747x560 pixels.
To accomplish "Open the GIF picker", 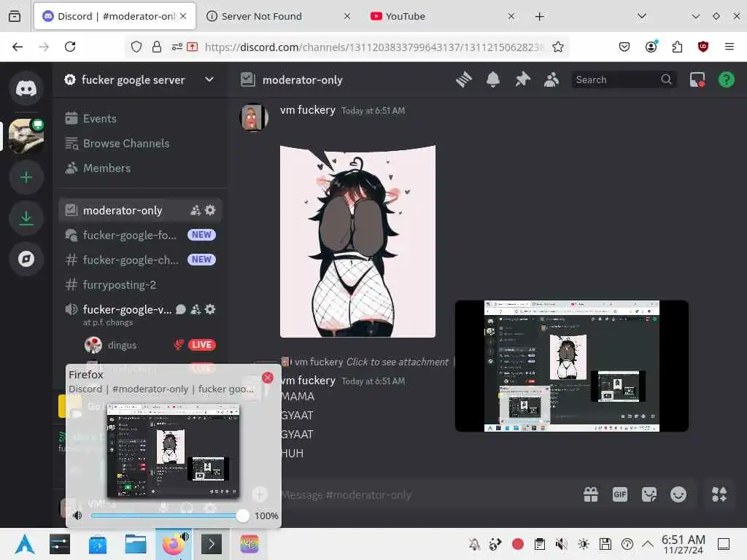I will [620, 495].
